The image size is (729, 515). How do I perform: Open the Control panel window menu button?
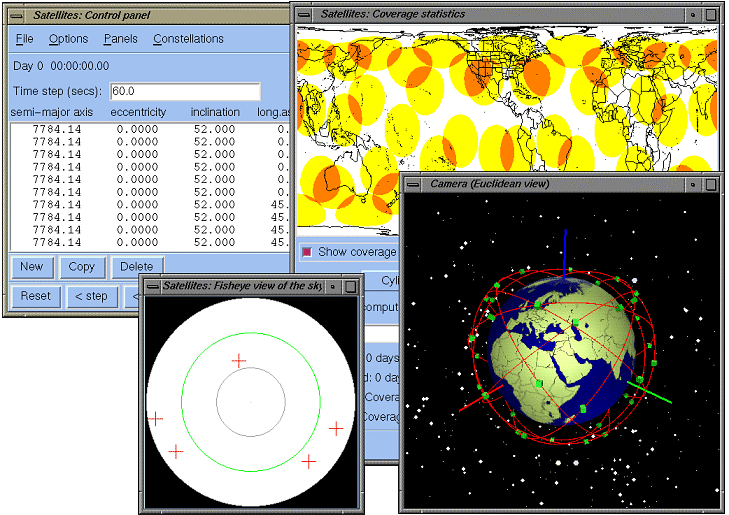pyautogui.click(x=15, y=14)
